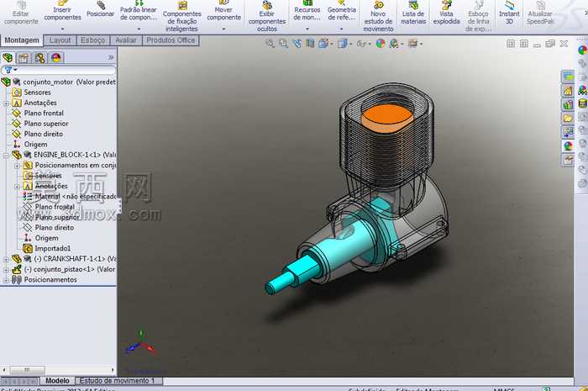Viewport: 588px width, 391px height.
Task: Open View Orientation cube icon
Action: pyautogui.click(x=323, y=44)
